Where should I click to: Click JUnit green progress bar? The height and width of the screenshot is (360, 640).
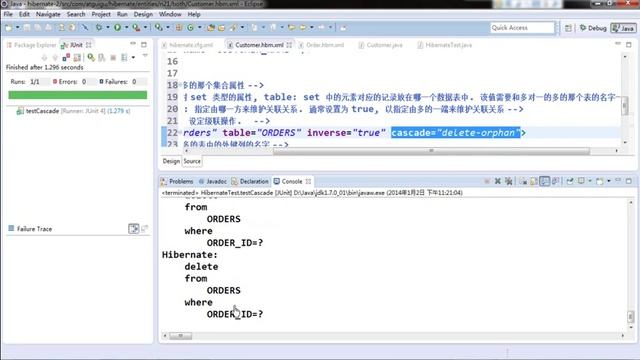coord(78,95)
